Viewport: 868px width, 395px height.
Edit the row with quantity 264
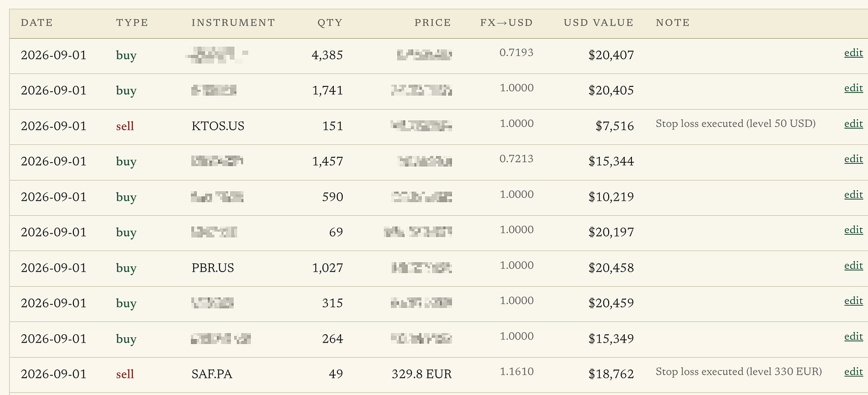pos(853,336)
